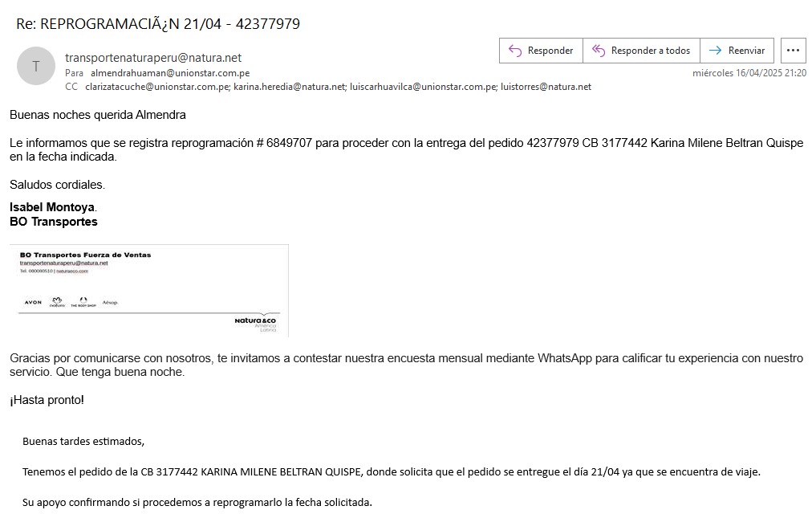
Task: Click The Body Shop logo
Action: point(83,304)
